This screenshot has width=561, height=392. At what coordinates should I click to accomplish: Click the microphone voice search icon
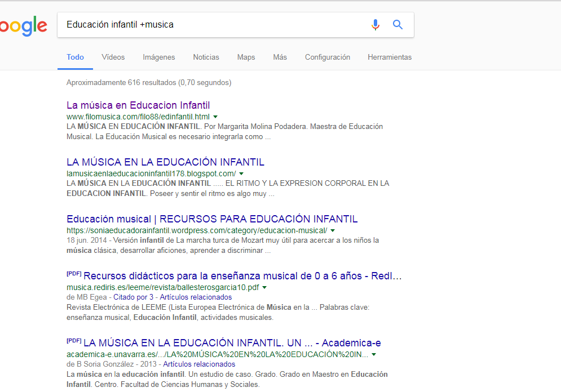376,25
